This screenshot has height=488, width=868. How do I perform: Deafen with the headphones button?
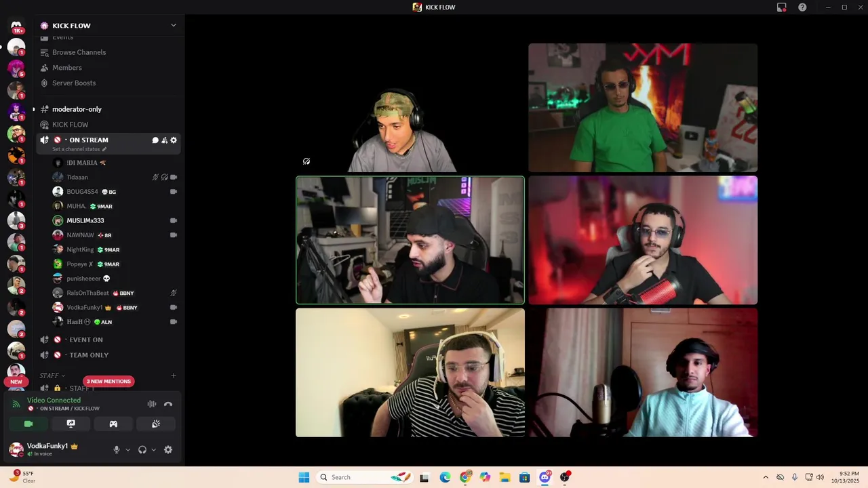click(x=142, y=449)
